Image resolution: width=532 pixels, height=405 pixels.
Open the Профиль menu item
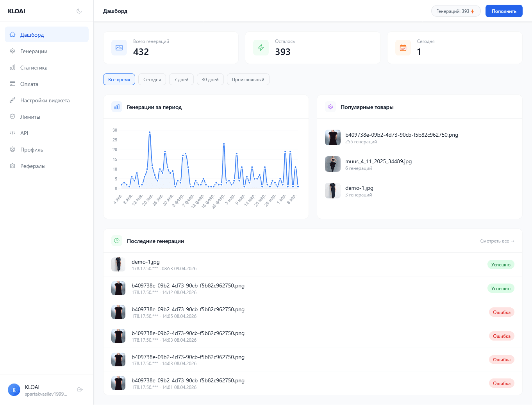tap(32, 150)
